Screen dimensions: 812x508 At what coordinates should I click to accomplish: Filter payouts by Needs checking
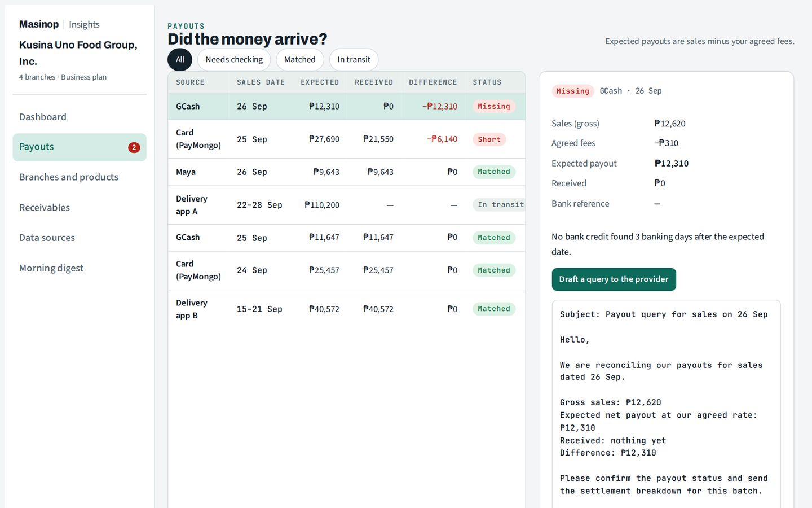234,60
